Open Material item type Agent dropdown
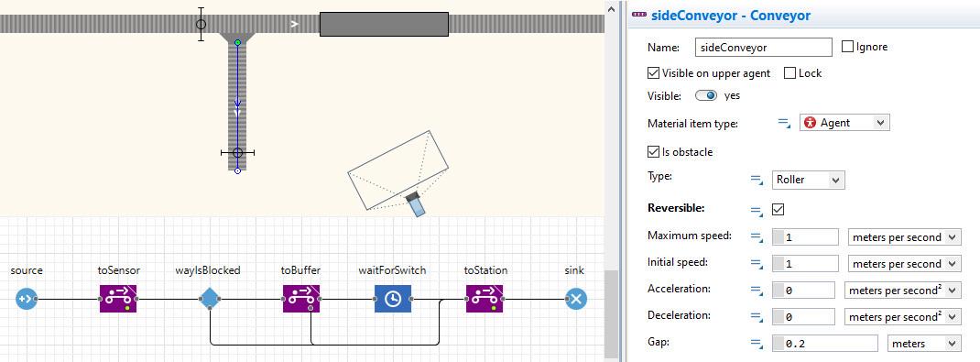980x362 pixels. click(x=845, y=123)
